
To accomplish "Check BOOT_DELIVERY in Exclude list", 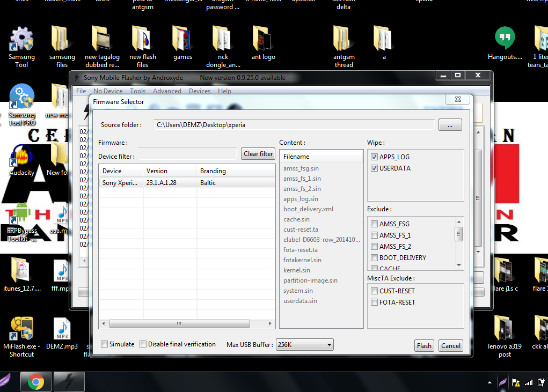I will tap(374, 257).
